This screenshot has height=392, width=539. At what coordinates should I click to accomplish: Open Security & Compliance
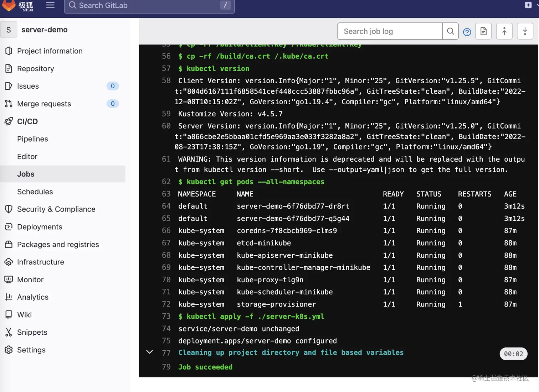coord(56,209)
